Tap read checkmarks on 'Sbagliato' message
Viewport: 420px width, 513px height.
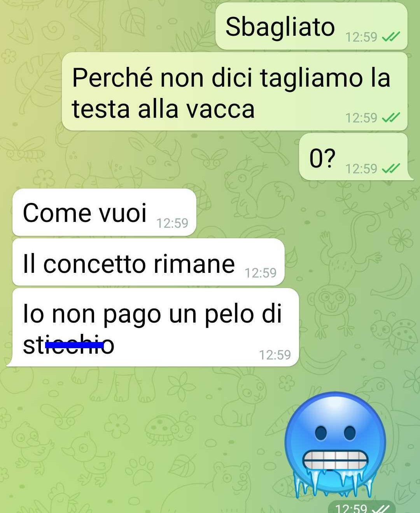[x=391, y=37]
